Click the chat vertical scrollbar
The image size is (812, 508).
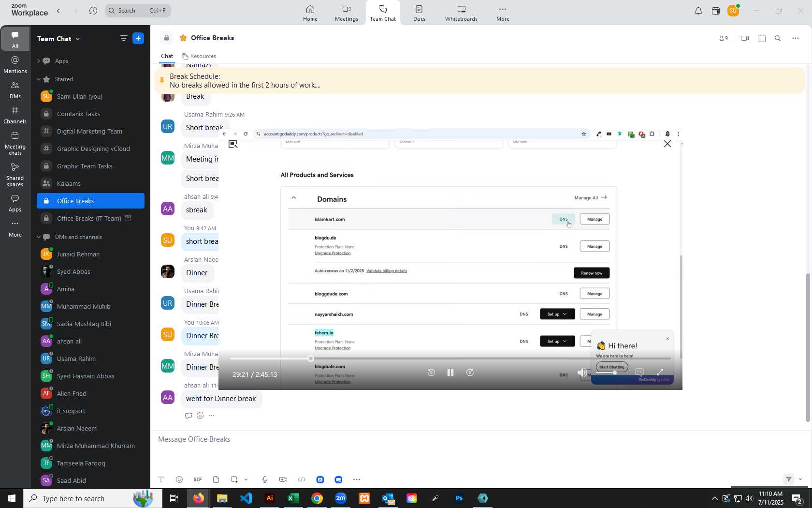808,347
